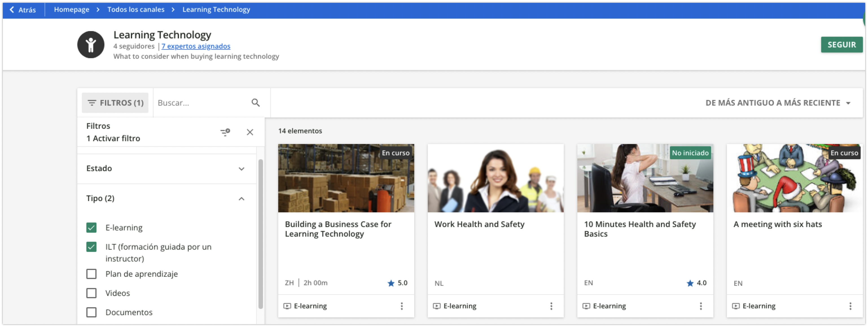Uncheck the ILT instructor-led checkbox

point(91,247)
